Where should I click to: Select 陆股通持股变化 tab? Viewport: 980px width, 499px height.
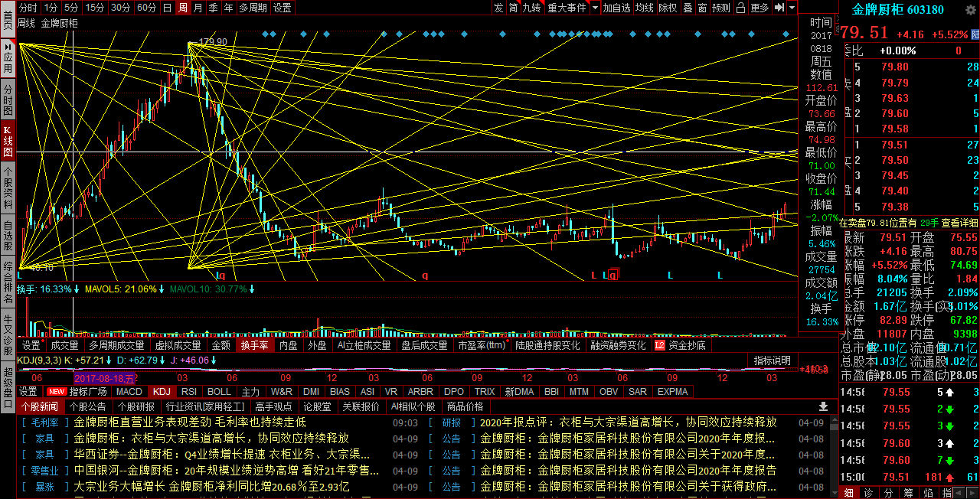click(x=547, y=345)
